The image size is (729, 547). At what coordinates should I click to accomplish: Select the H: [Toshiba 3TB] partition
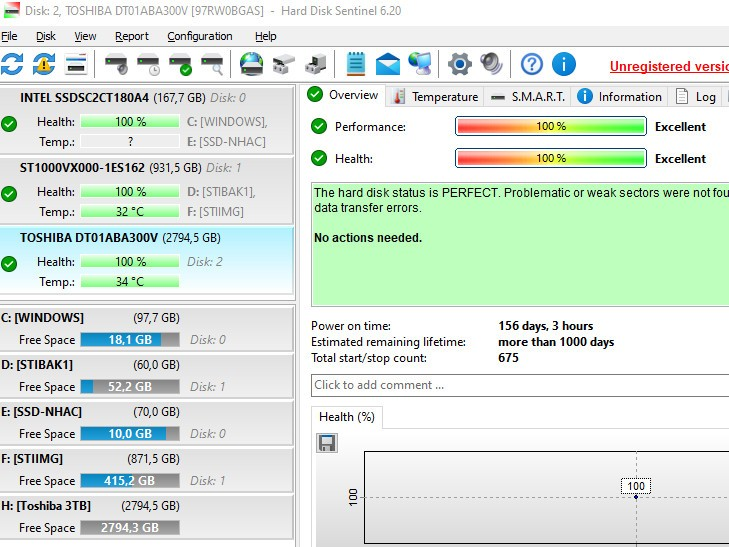147,516
